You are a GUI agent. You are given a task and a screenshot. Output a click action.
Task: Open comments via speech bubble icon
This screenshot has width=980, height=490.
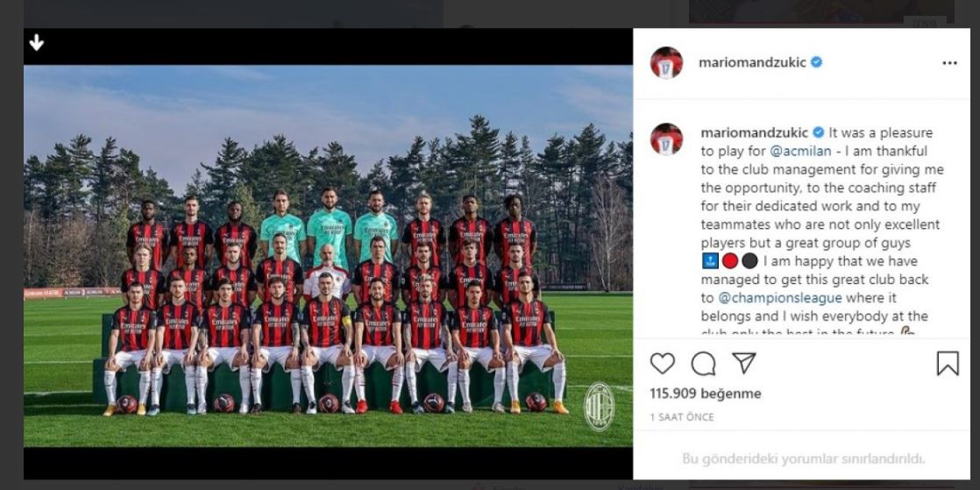(x=703, y=363)
